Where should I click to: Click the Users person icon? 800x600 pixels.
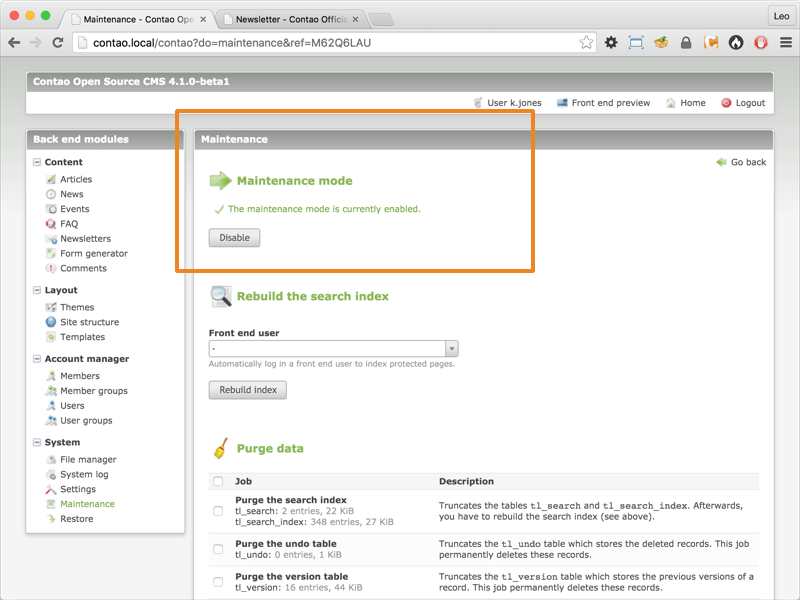click(51, 406)
